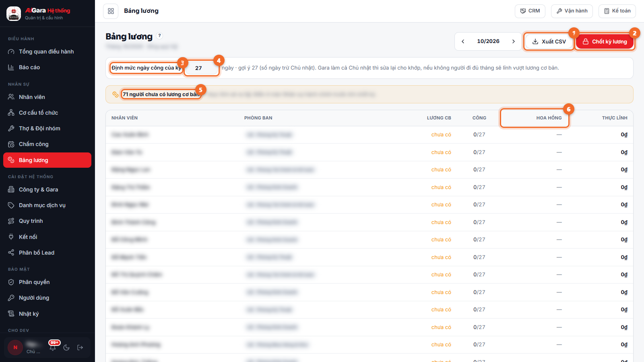Open Chấm công in sidebar

point(47,144)
